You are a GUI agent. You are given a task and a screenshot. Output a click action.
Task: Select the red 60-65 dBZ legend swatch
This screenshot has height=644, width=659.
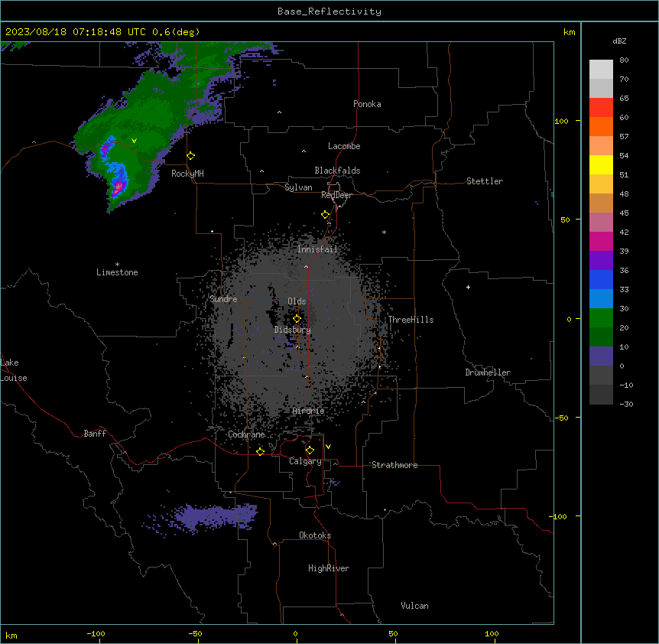click(x=601, y=107)
